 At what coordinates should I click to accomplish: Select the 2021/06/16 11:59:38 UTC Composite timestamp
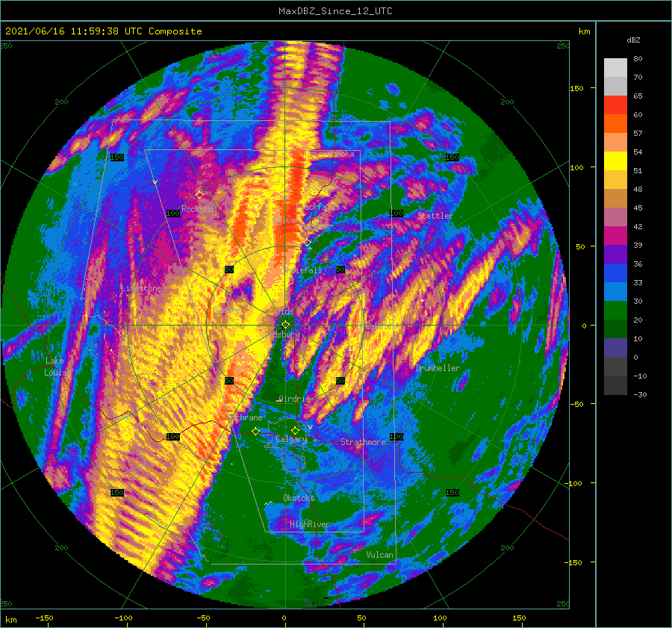pyautogui.click(x=103, y=31)
